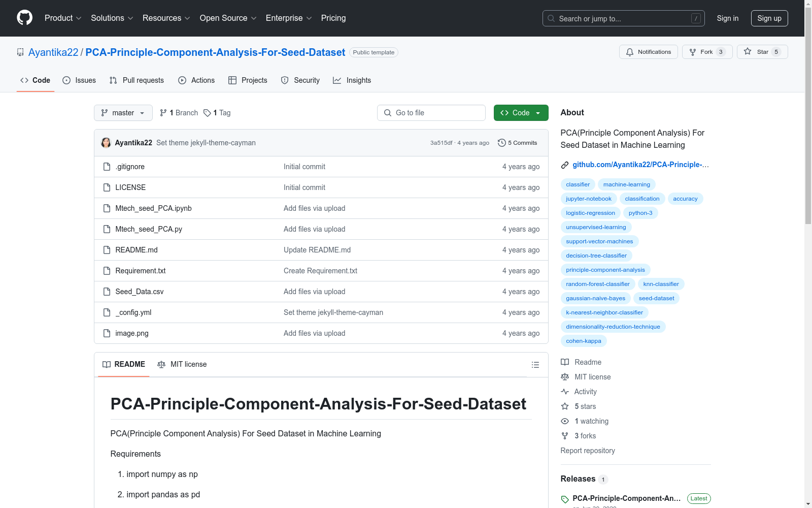Expand the green Code dropdown arrow
Viewport: 812px width, 508px height.
537,112
